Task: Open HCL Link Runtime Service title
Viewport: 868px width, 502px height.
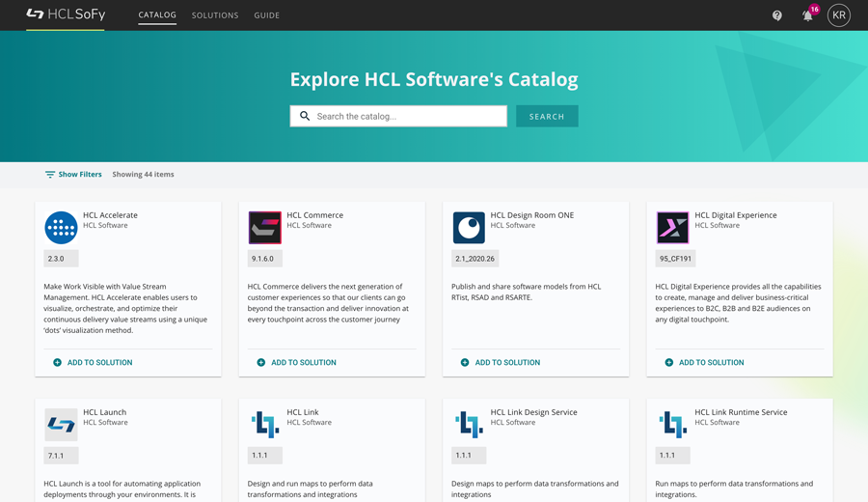Action: [x=741, y=412]
